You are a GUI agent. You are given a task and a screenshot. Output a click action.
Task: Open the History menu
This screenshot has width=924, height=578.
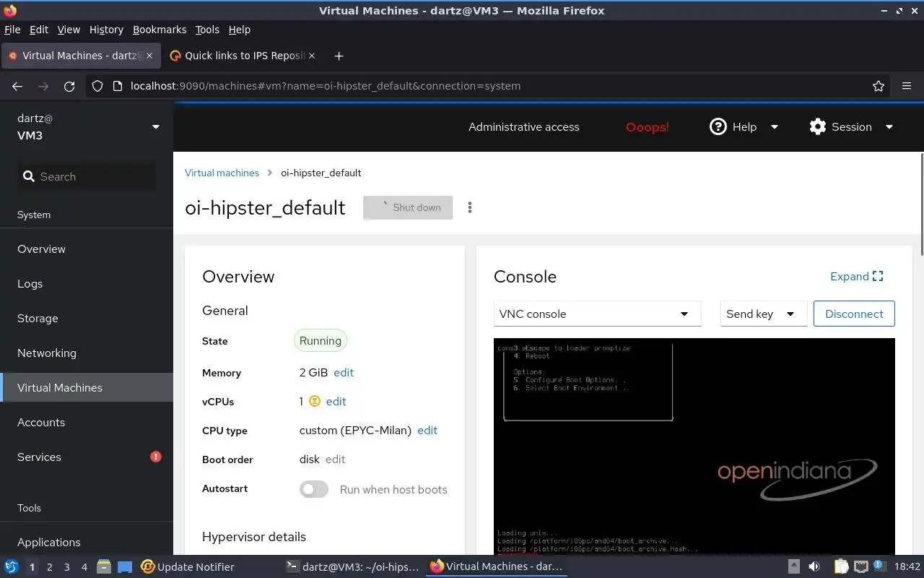click(x=106, y=30)
